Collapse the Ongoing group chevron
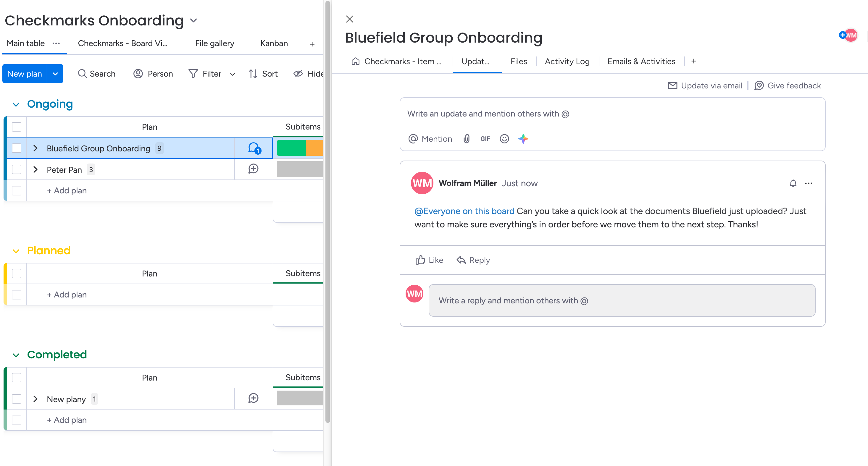Viewport: 868px width, 466px height. pyautogui.click(x=16, y=104)
